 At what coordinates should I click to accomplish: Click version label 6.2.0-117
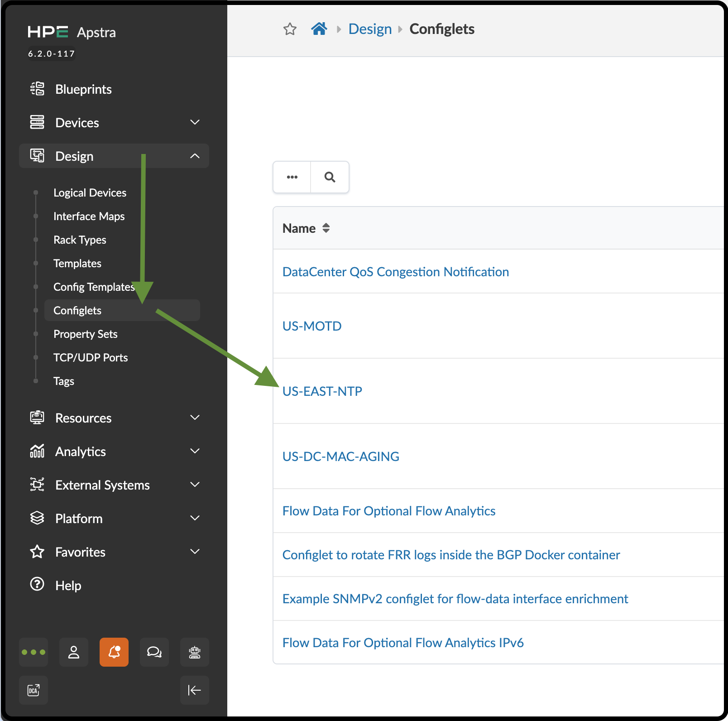click(x=51, y=53)
